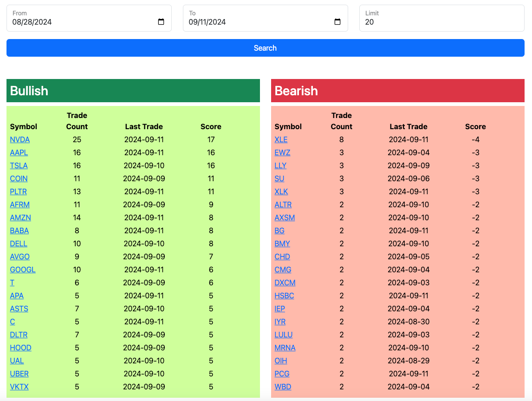Open the PLTR symbol link

(18, 191)
